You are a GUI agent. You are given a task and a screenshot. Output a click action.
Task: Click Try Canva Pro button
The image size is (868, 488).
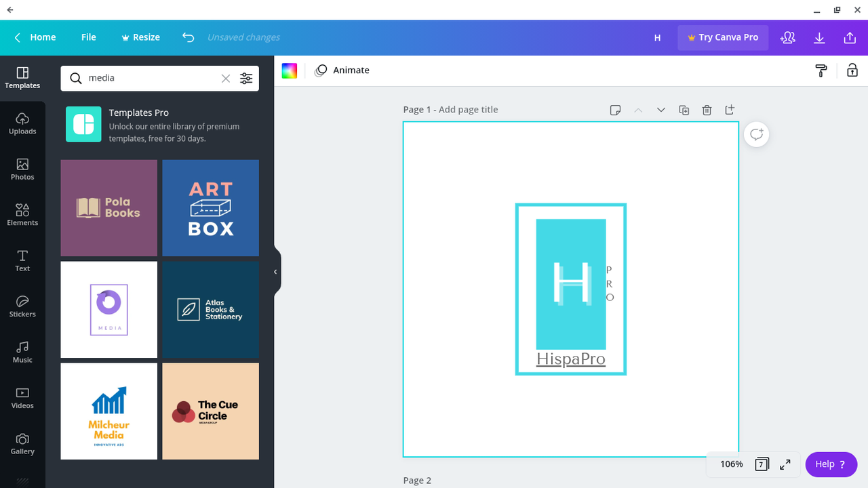pos(723,38)
